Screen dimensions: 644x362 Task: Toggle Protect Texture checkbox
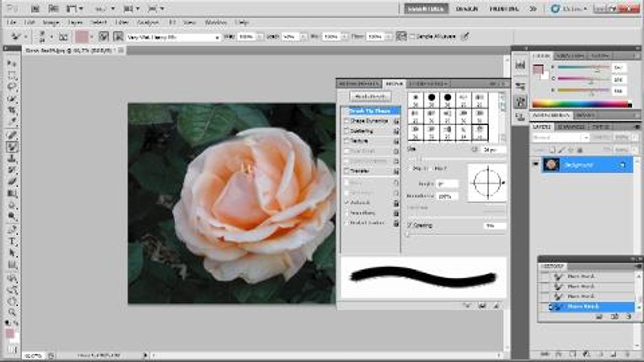345,223
